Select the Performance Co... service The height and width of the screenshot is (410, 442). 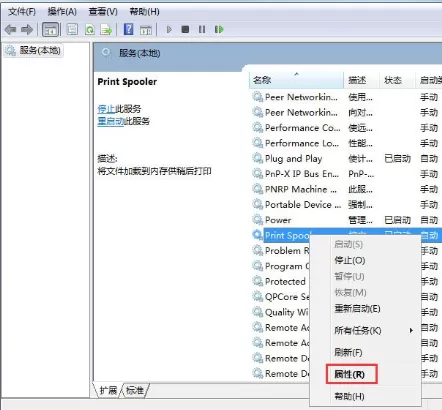click(303, 128)
